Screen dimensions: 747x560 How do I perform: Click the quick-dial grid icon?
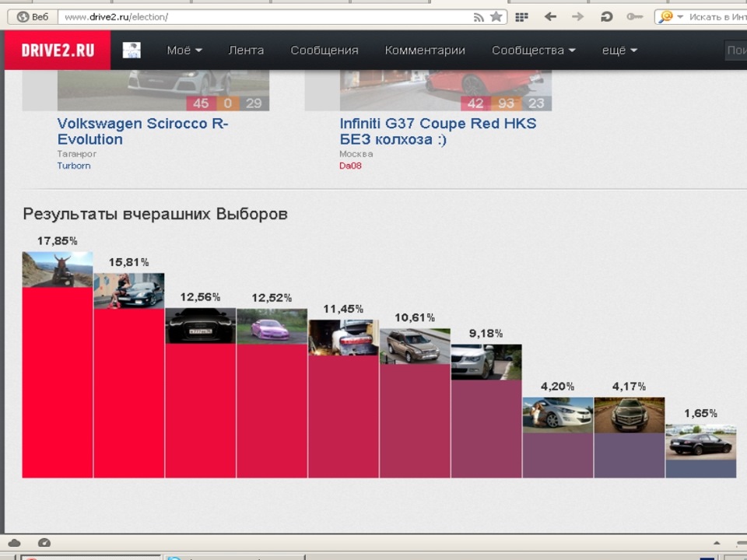pos(521,16)
